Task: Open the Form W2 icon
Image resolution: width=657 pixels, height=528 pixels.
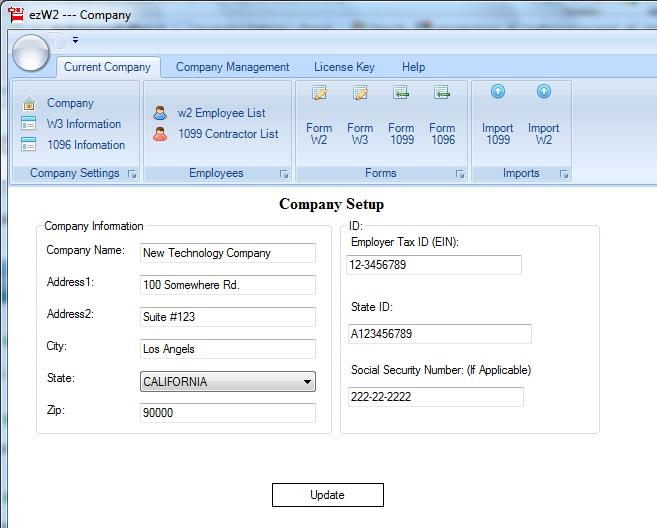Action: 319,93
